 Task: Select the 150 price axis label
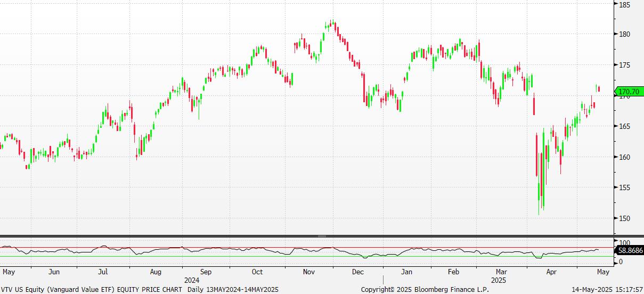tap(624, 218)
